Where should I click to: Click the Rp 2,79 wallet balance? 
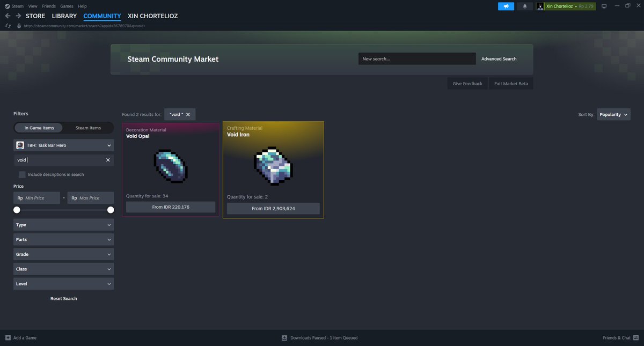(586, 6)
